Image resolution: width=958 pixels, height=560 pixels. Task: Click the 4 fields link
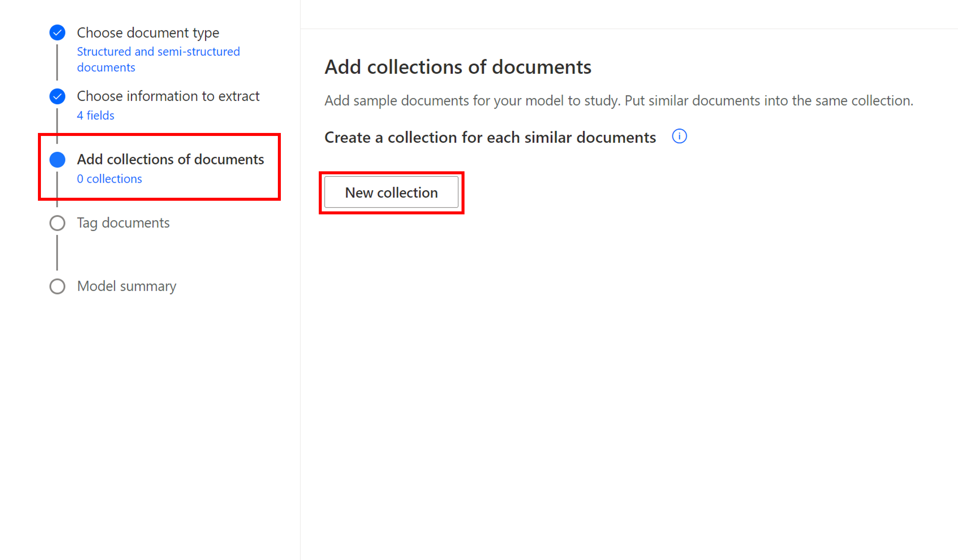[x=95, y=115]
